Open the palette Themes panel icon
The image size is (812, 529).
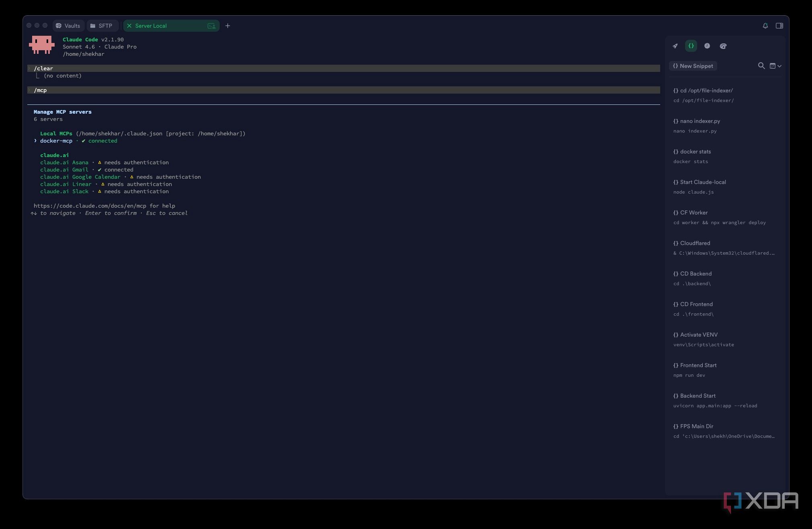[x=723, y=46]
